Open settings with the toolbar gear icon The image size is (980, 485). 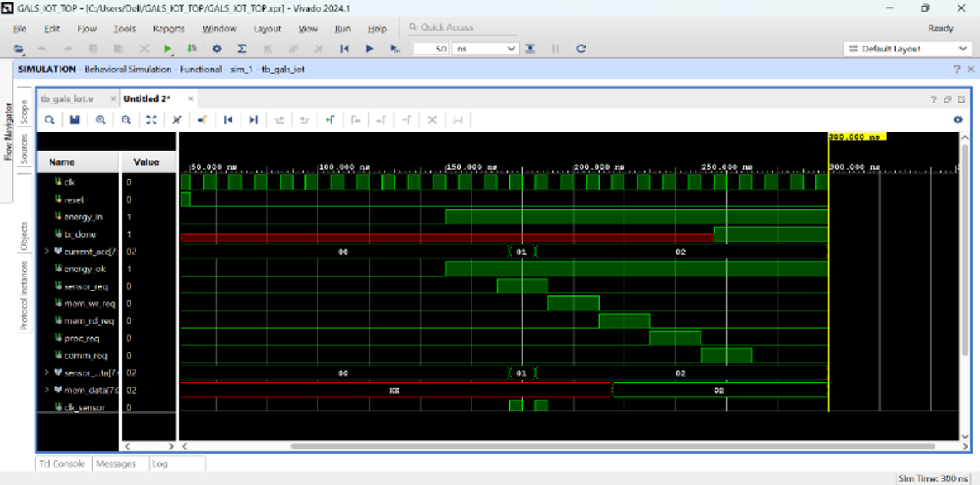click(217, 49)
